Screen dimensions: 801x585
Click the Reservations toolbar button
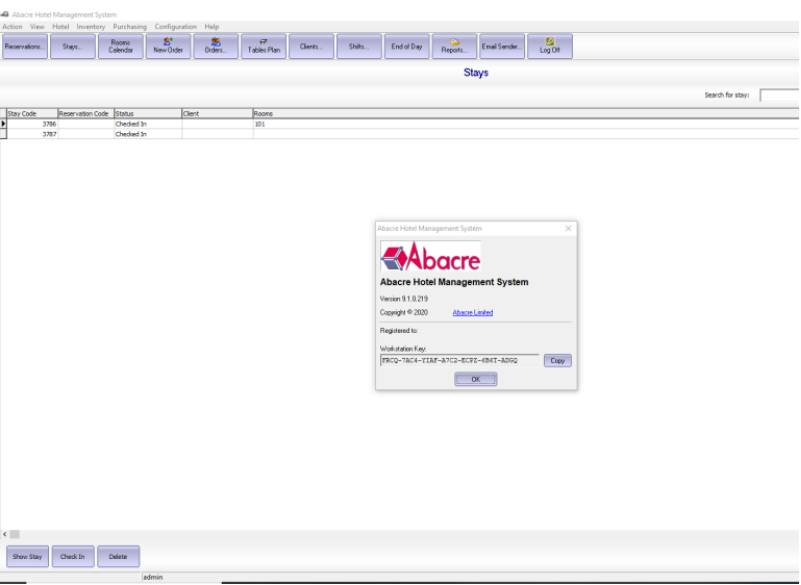(x=25, y=46)
